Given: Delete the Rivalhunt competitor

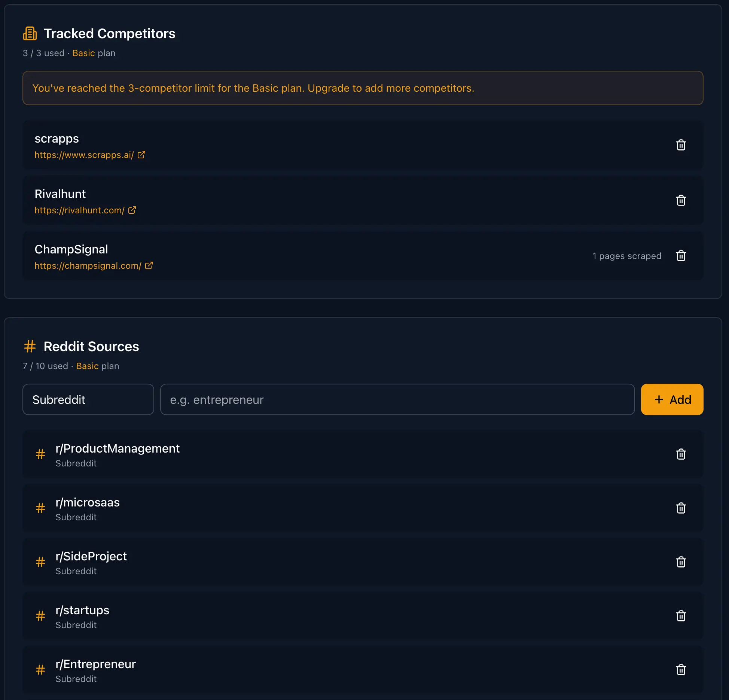Looking at the screenshot, I should point(681,200).
